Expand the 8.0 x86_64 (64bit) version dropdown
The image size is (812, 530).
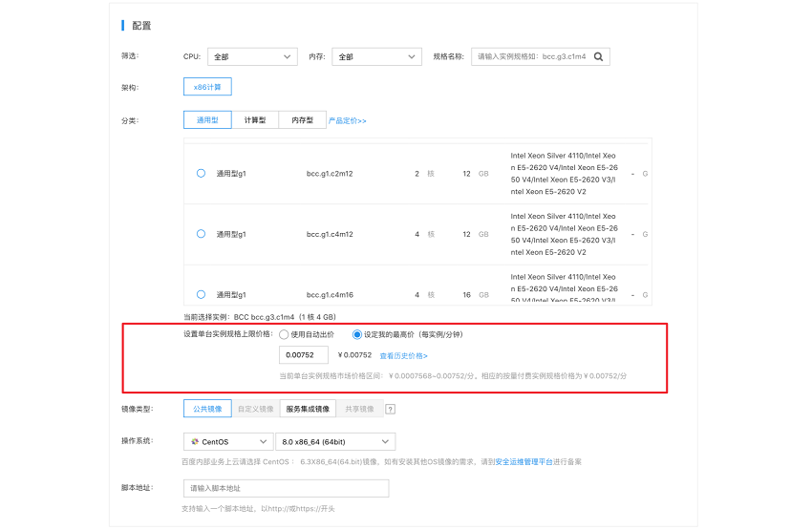pyautogui.click(x=334, y=442)
